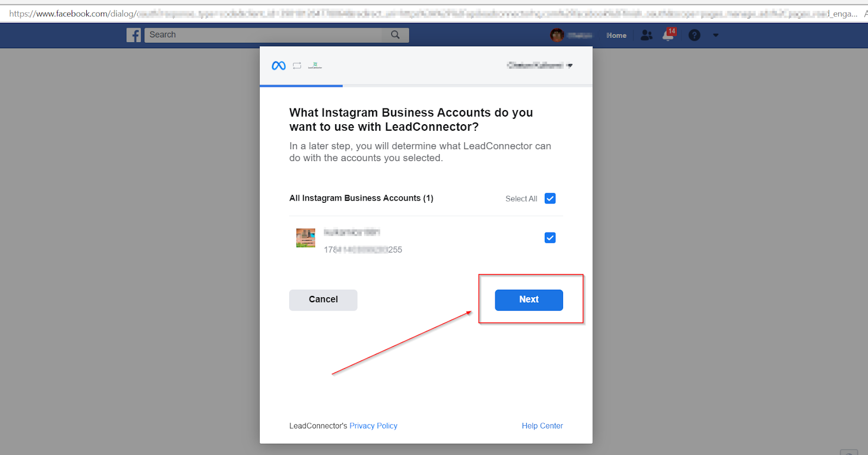Focus the Facebook Search field

[x=263, y=35]
